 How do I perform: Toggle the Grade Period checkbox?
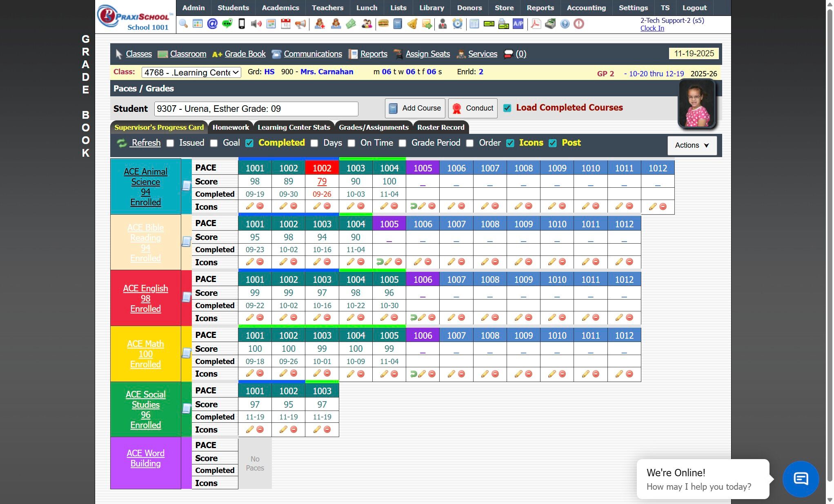point(403,143)
